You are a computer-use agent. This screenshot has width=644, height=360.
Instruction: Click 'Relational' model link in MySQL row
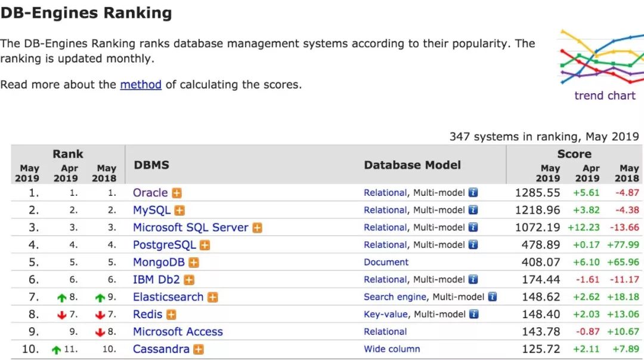(385, 210)
